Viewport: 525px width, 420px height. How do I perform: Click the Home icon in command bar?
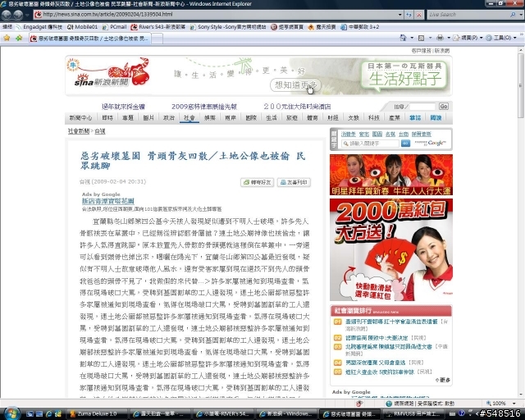pyautogui.click(x=403, y=38)
